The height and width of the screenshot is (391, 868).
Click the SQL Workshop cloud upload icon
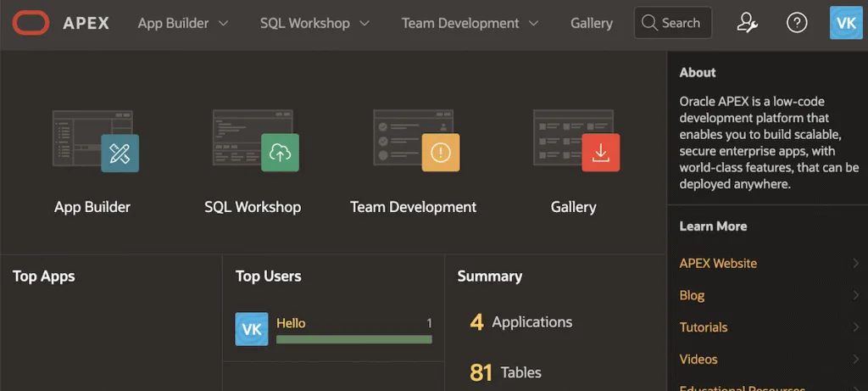280,153
